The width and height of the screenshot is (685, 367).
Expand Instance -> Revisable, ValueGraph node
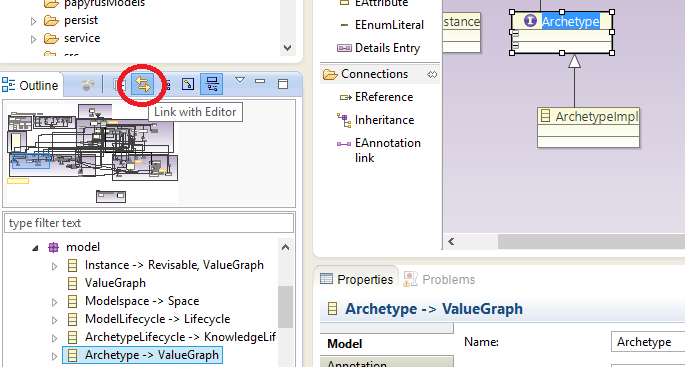[x=55, y=266]
